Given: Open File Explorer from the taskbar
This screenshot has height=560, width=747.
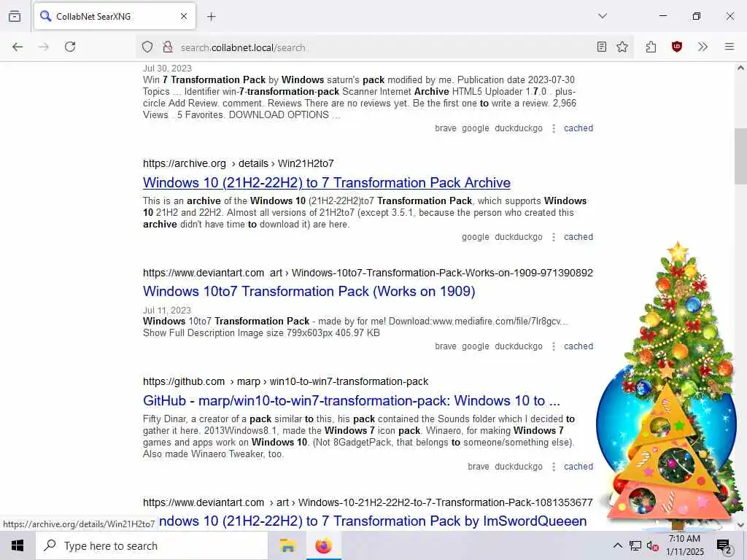Looking at the screenshot, I should click(x=287, y=545).
